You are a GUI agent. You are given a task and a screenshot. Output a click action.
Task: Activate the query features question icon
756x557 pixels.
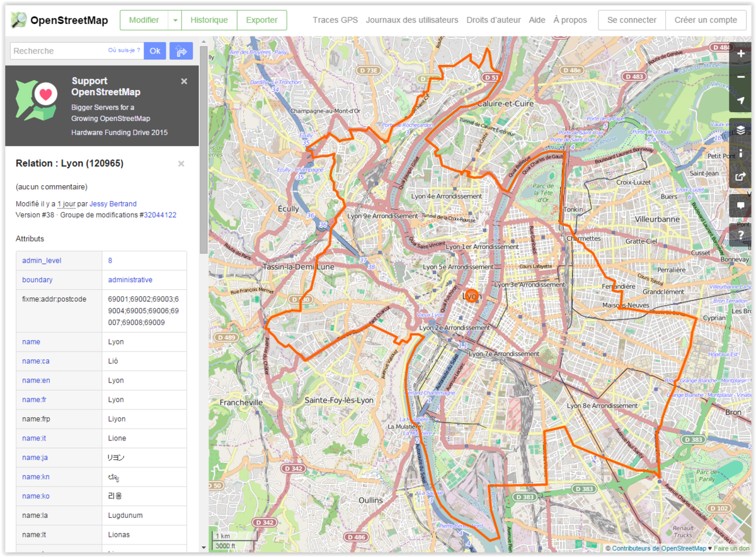pos(740,234)
